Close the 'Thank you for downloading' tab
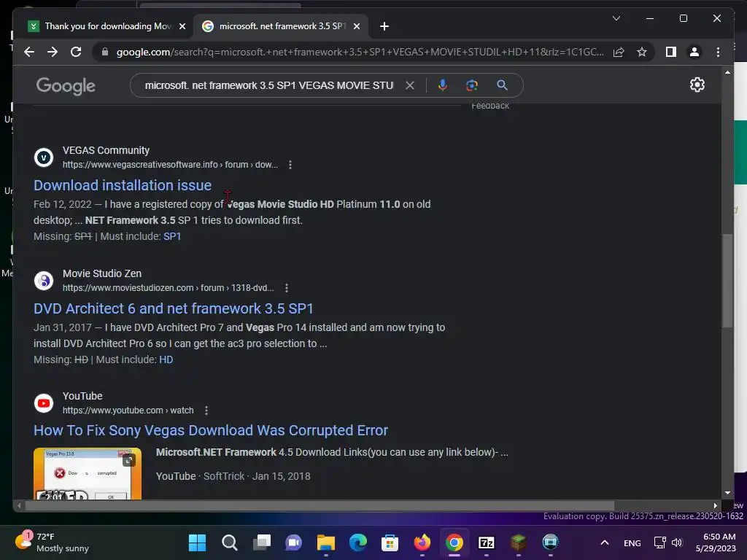 coord(182,26)
